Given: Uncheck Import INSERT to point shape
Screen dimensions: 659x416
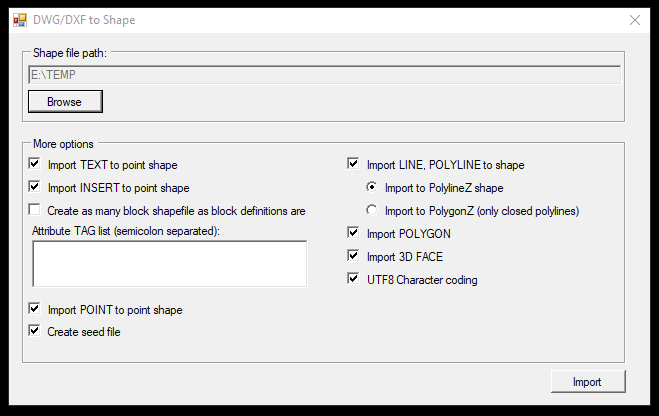Looking at the screenshot, I should [x=34, y=186].
